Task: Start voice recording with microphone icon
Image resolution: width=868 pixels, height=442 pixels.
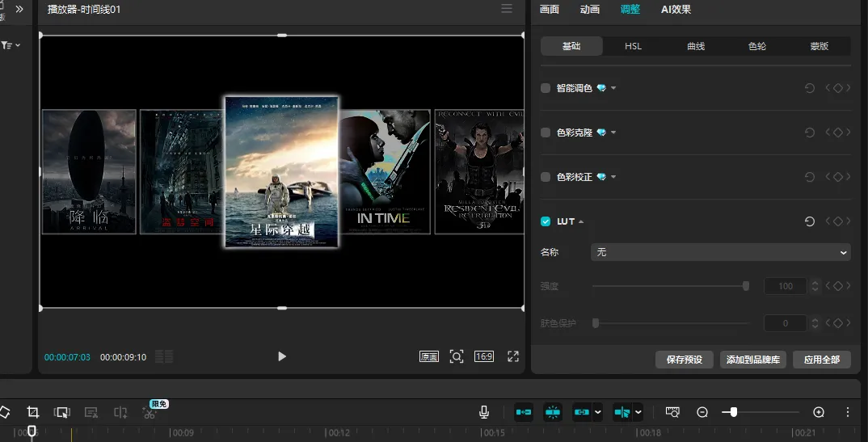Action: [484, 412]
